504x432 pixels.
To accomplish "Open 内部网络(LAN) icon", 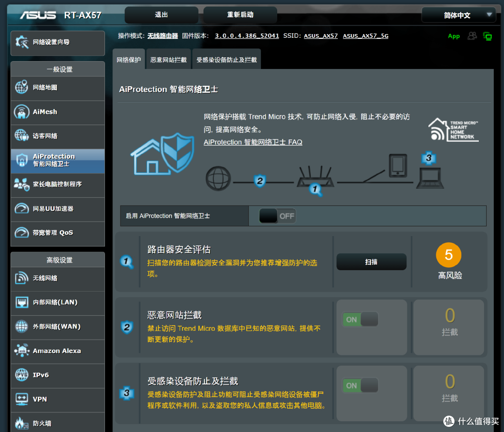I will (21, 302).
